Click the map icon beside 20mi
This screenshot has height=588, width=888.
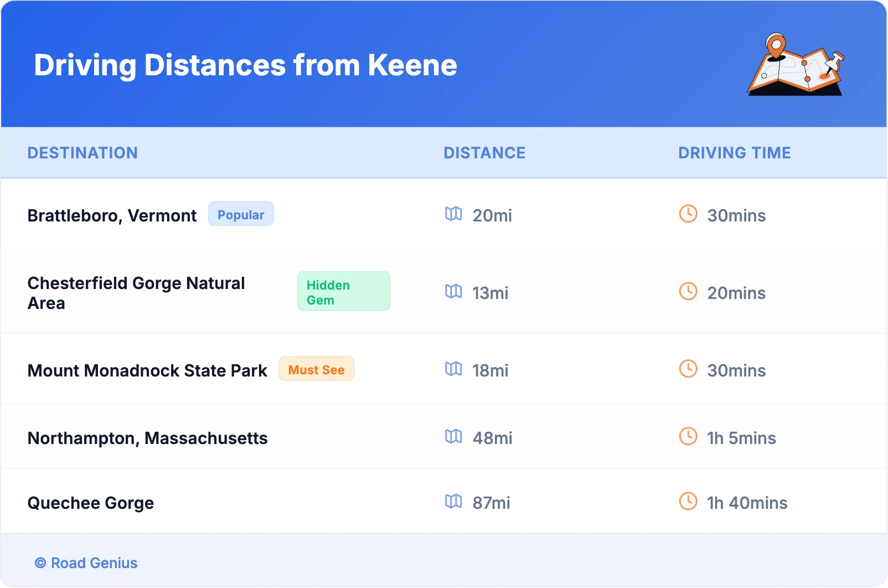tap(453, 214)
